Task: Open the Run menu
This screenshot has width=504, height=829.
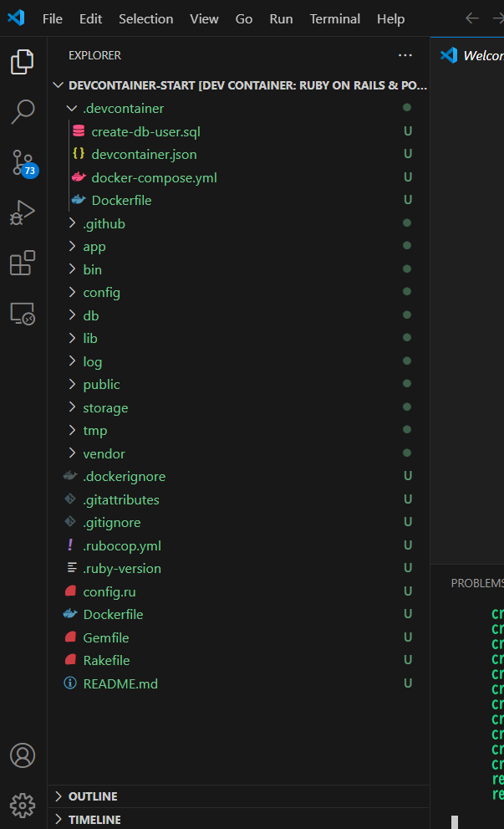Action: tap(281, 18)
